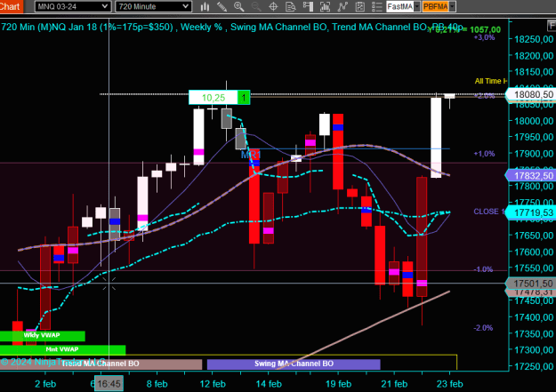Screen dimensions: 556x392
Task: Activate the crosshair cursor icon
Action: (x=273, y=6)
